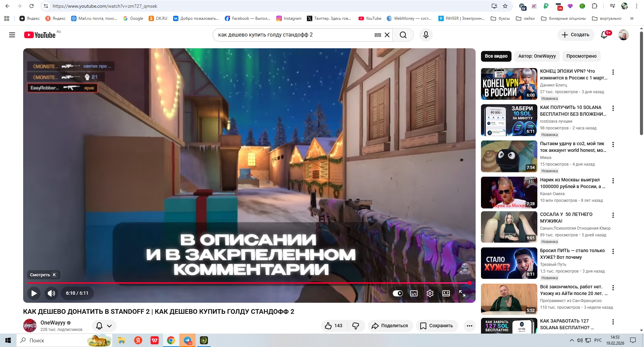The image size is (644, 347).
Task: Open options for the Всё закончилось video
Action: 613,288
